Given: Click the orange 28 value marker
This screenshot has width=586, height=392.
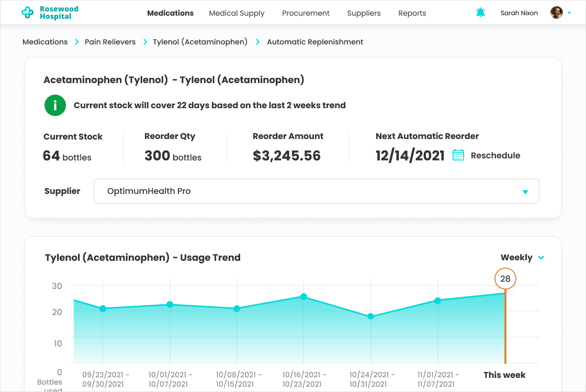Looking at the screenshot, I should pos(505,279).
